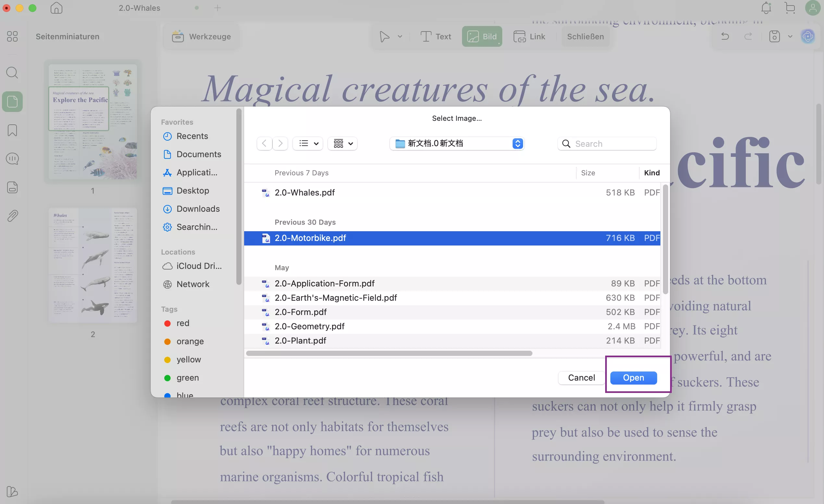Open the bookmarks panel icon
824x504 pixels.
pyautogui.click(x=12, y=131)
